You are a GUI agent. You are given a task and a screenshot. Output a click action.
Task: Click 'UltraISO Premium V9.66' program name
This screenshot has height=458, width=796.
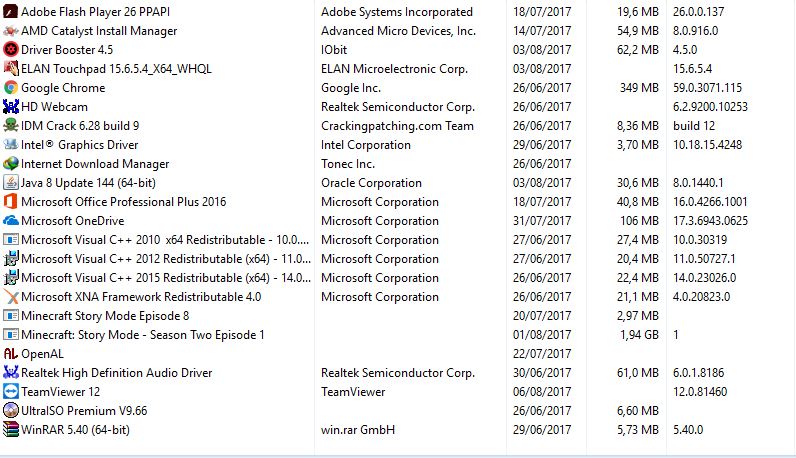(84, 411)
